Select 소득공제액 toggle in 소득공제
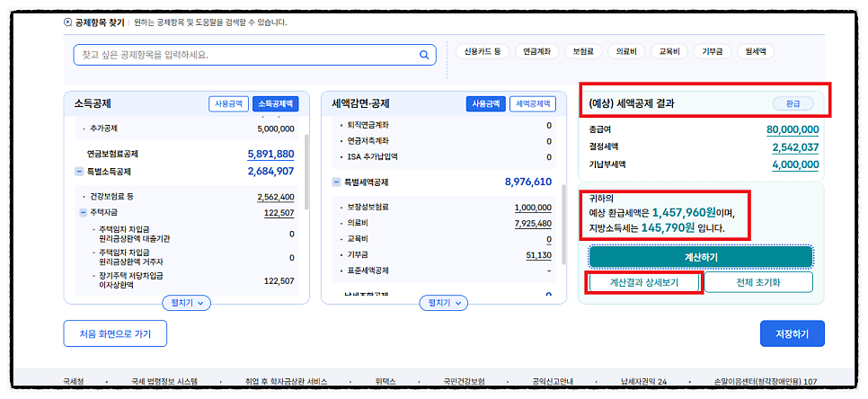Viewport: 868px width, 399px height. coord(275,104)
